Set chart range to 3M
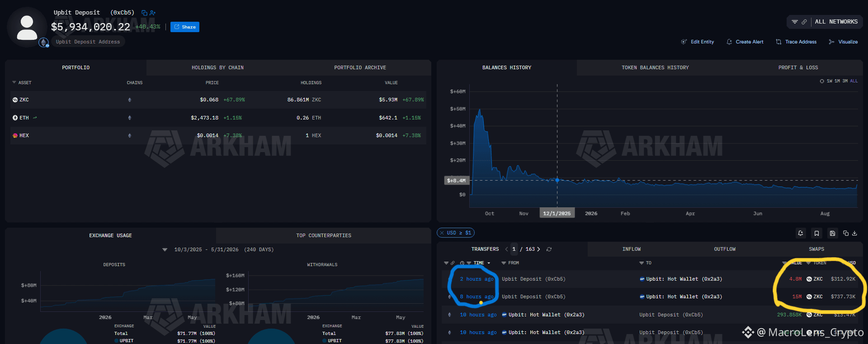Screen dimensions: 868x344 pyautogui.click(x=845, y=81)
